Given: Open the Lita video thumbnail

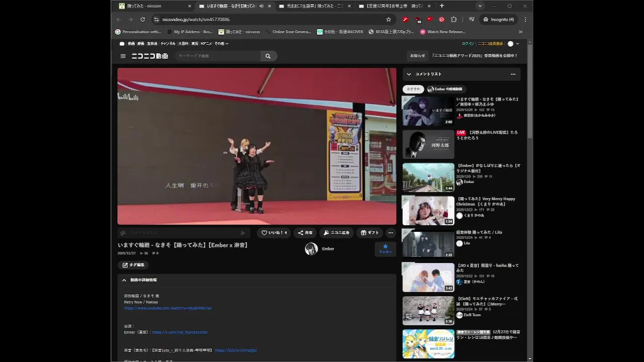Looking at the screenshot, I should [x=428, y=244].
